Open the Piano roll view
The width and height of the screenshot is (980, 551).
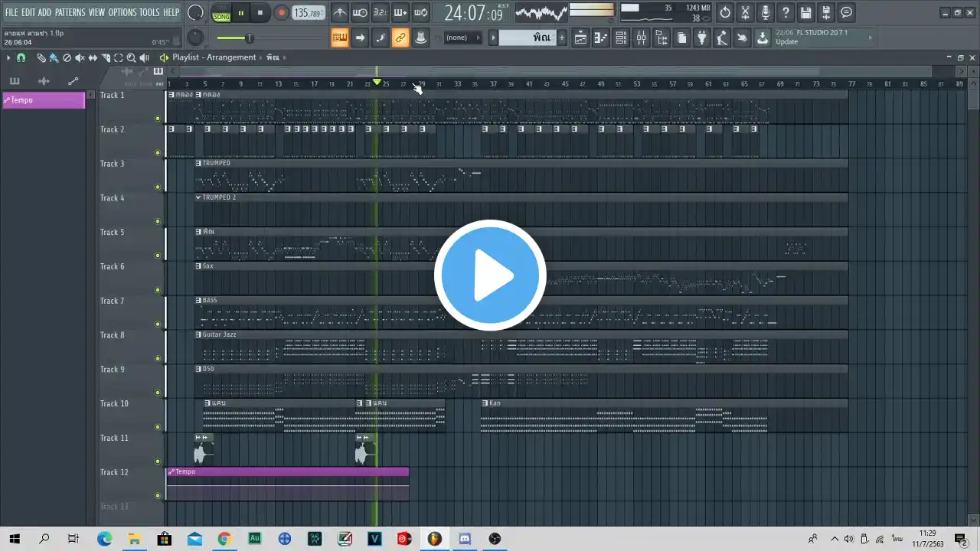601,37
